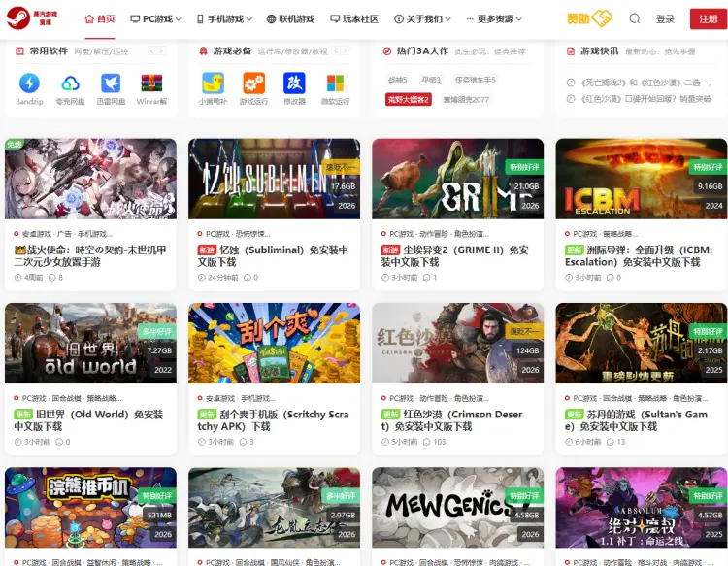Select the 侠盗猎车手5 tag
Screen dimensions: 728x566
(x=475, y=80)
